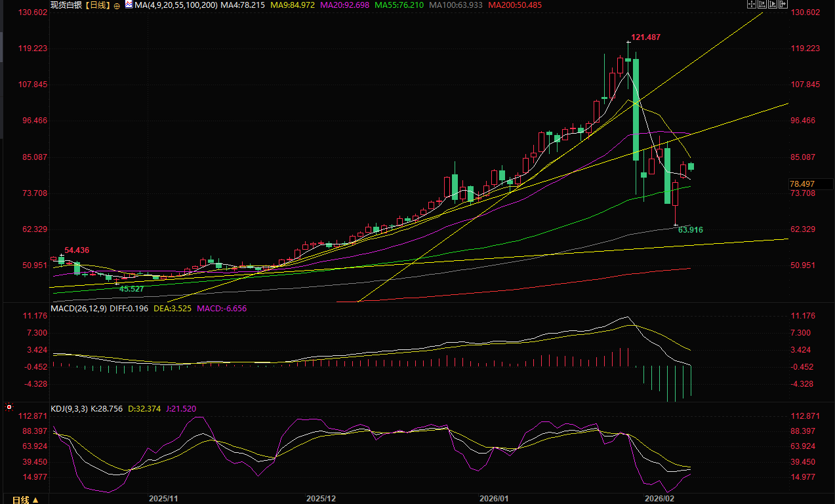The image size is (835, 504).
Task: Click the 54.436 peak price label
Action: 77,250
